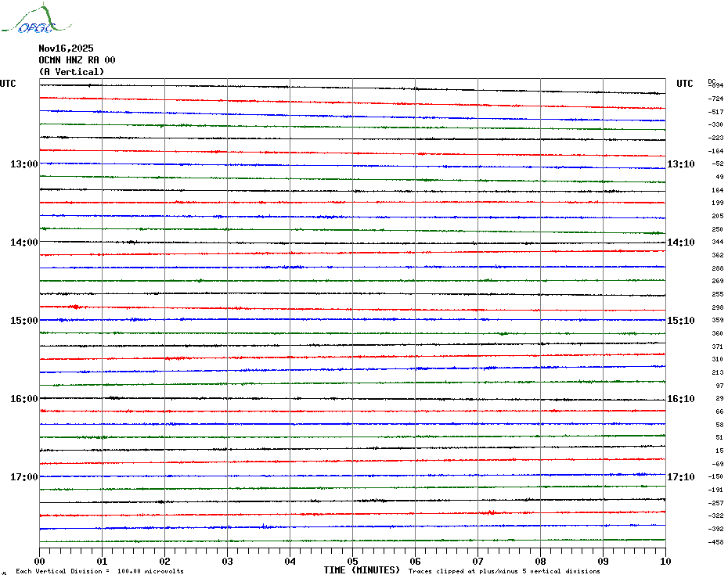The width and height of the screenshot is (728, 582).
Task: Click the DC value 97
Action: 719,386
